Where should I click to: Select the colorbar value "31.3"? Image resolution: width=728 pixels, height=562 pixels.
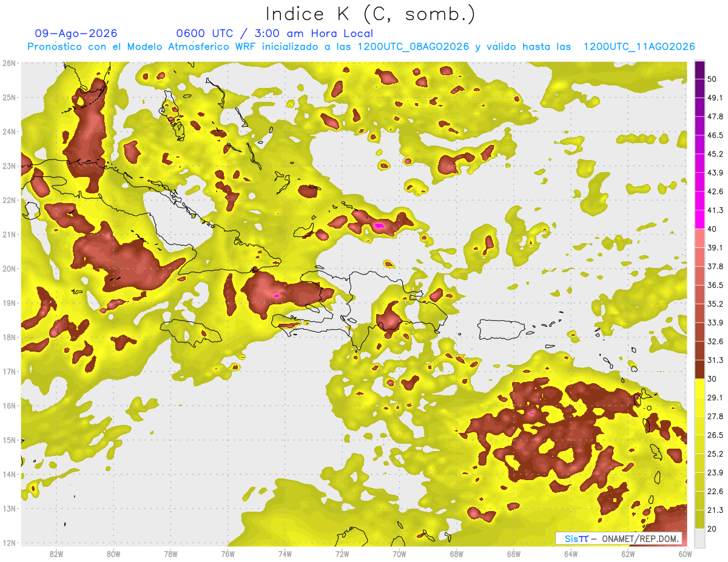pyautogui.click(x=715, y=360)
